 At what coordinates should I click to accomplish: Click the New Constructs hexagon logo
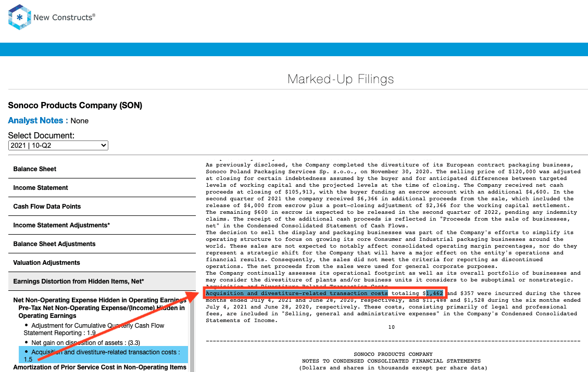tap(19, 17)
